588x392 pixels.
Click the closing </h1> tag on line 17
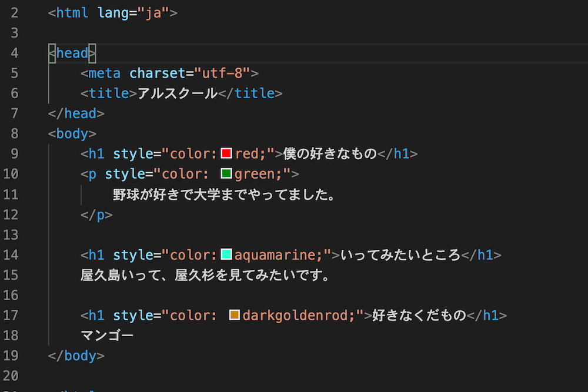point(487,316)
